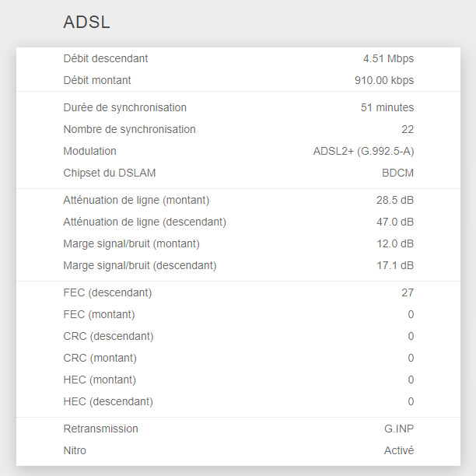
Task: Click Atténuation de ligne (montant) label
Action: pyautogui.click(x=136, y=201)
